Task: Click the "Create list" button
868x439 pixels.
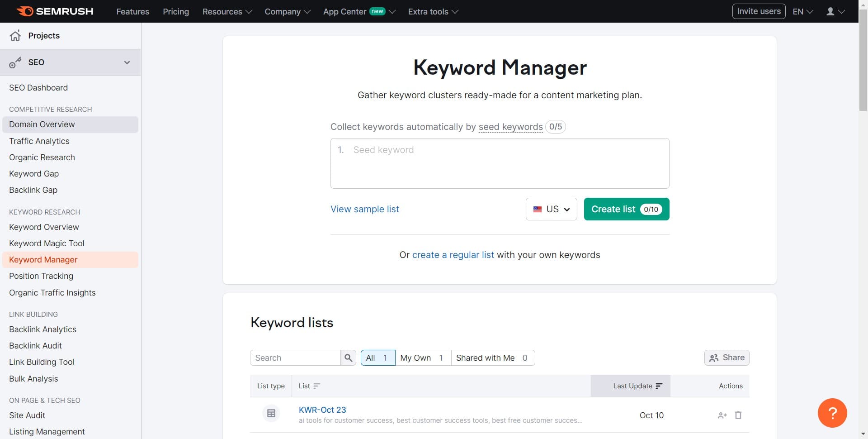Action: pyautogui.click(x=626, y=209)
